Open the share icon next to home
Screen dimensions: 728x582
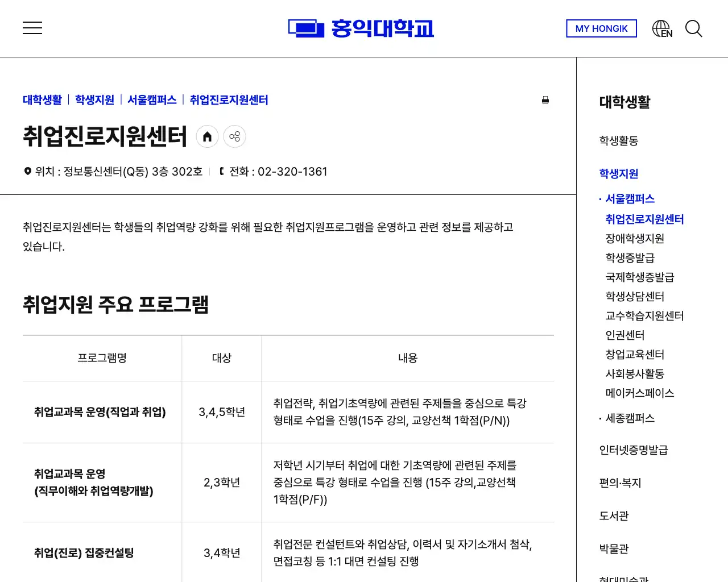235,136
